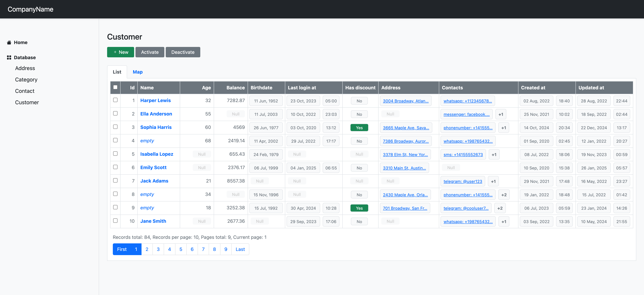Open address 701 Broadway, San Fr...
644x295 pixels.
[405, 208]
